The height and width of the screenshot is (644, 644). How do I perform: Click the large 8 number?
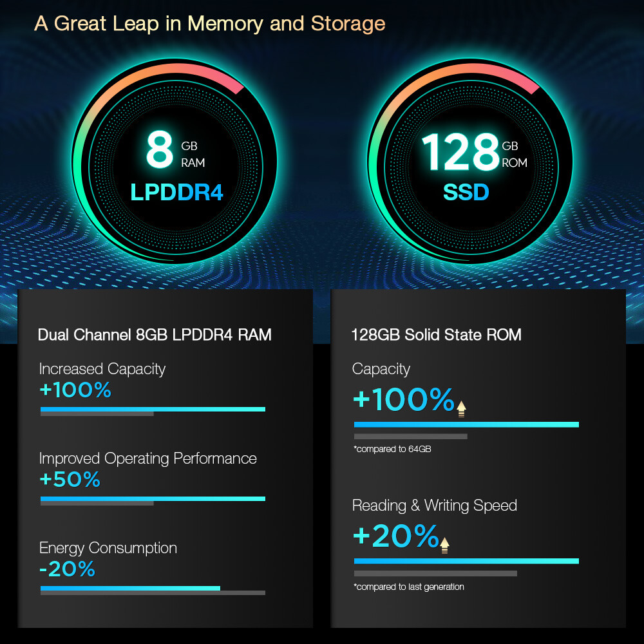160,149
